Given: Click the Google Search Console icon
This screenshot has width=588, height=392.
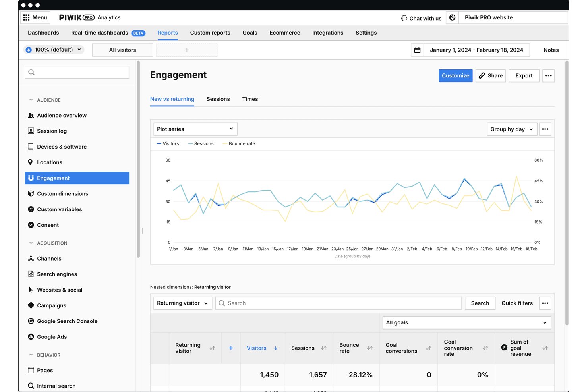Looking at the screenshot, I should pos(31,321).
